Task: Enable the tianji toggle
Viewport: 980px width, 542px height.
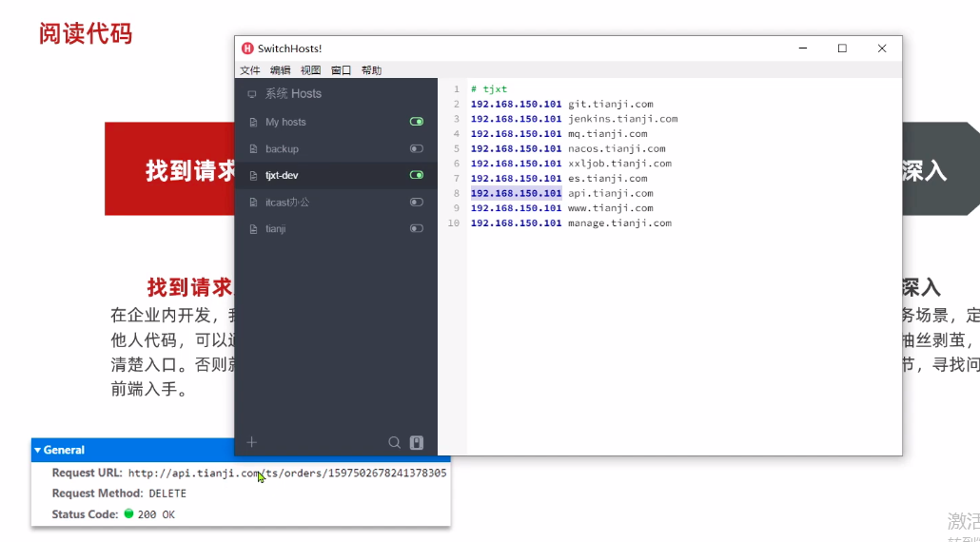Action: pyautogui.click(x=416, y=229)
